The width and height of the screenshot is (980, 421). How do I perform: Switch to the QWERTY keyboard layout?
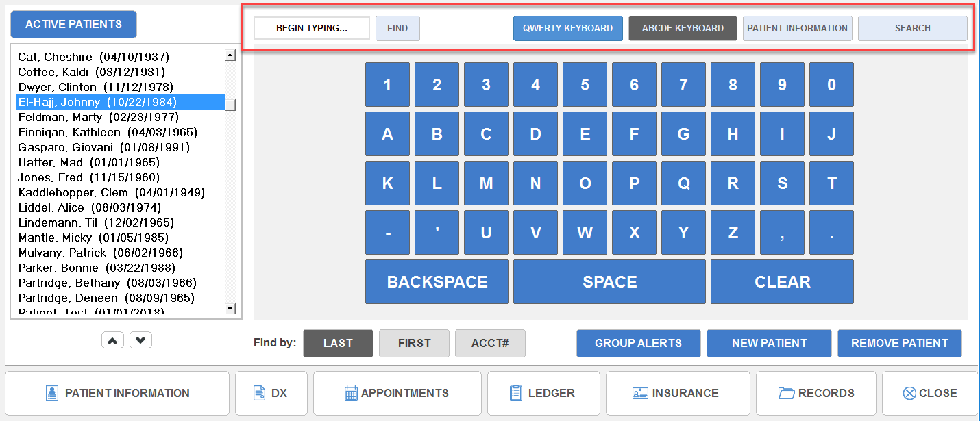567,28
